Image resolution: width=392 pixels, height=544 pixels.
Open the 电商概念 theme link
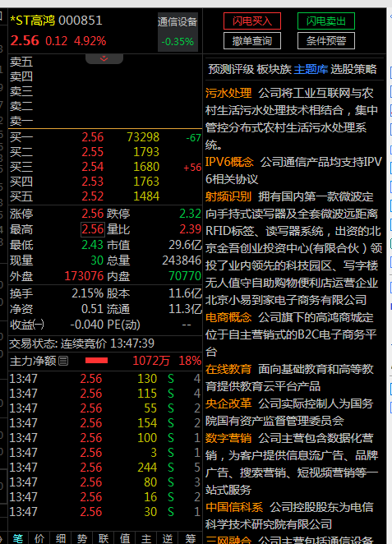[x=228, y=317]
